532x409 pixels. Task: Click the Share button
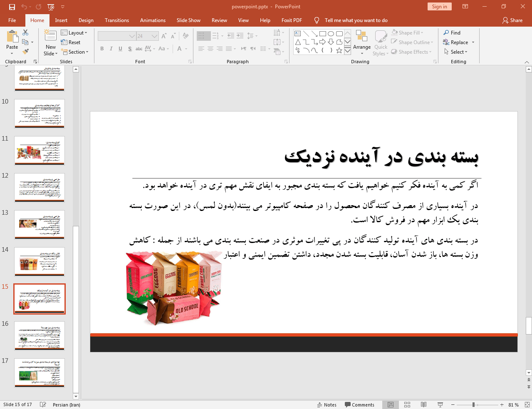click(x=512, y=20)
